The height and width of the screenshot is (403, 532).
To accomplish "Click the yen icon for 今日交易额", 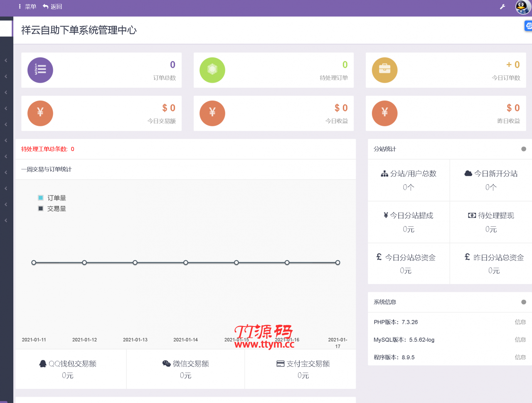I will coord(40,113).
